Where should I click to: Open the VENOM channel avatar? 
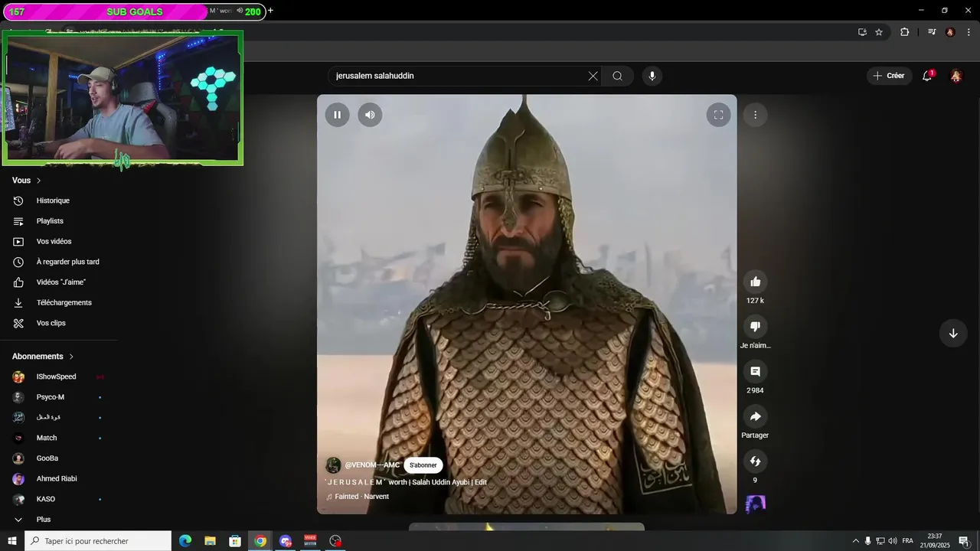[333, 465]
